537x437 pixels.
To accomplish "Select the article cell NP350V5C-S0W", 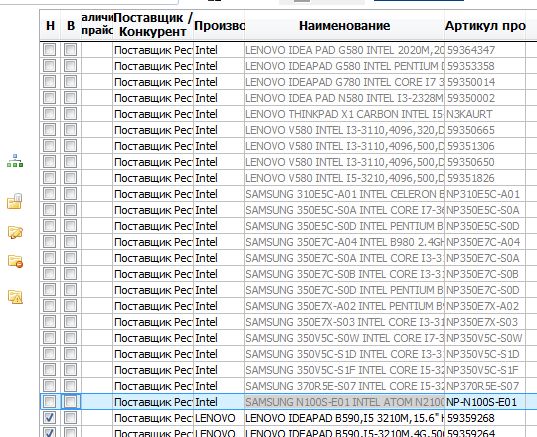I will (485, 338).
